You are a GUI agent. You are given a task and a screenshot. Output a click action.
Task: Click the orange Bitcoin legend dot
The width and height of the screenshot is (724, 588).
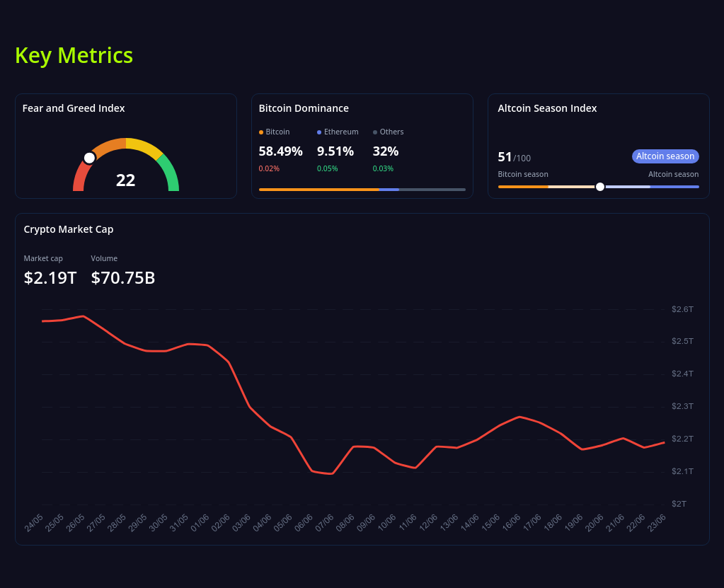[261, 132]
